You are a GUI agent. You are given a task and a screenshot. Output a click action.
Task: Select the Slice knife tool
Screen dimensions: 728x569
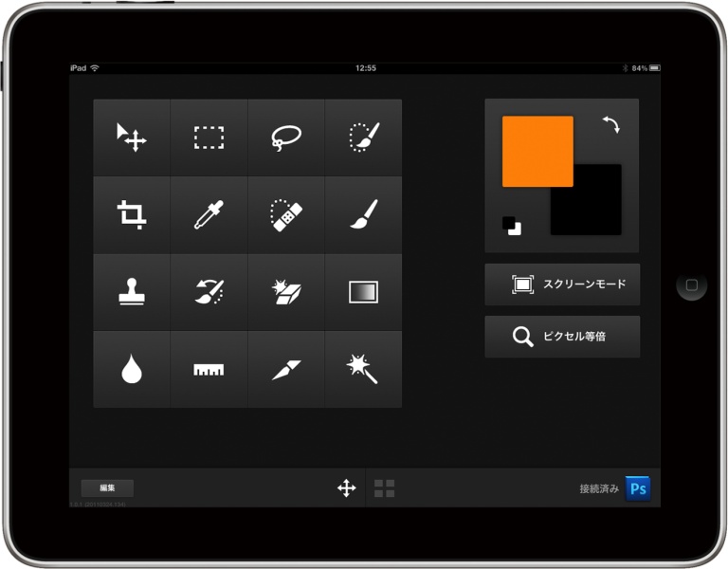click(286, 369)
